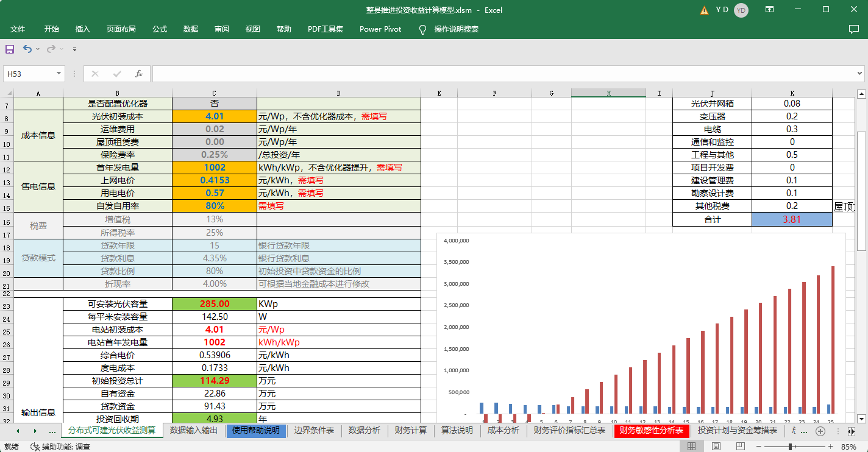Open Customize Quick Access Toolbar dropdown
This screenshot has width=868, height=452.
[74, 49]
